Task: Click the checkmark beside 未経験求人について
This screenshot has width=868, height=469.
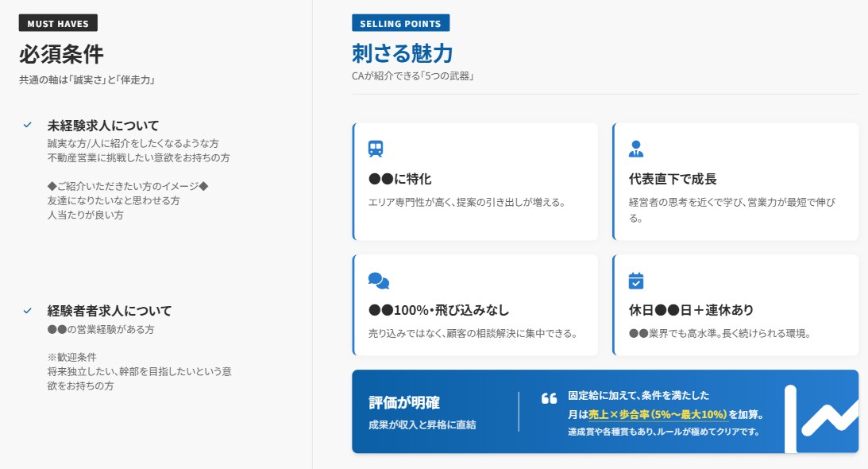Action: [x=27, y=126]
